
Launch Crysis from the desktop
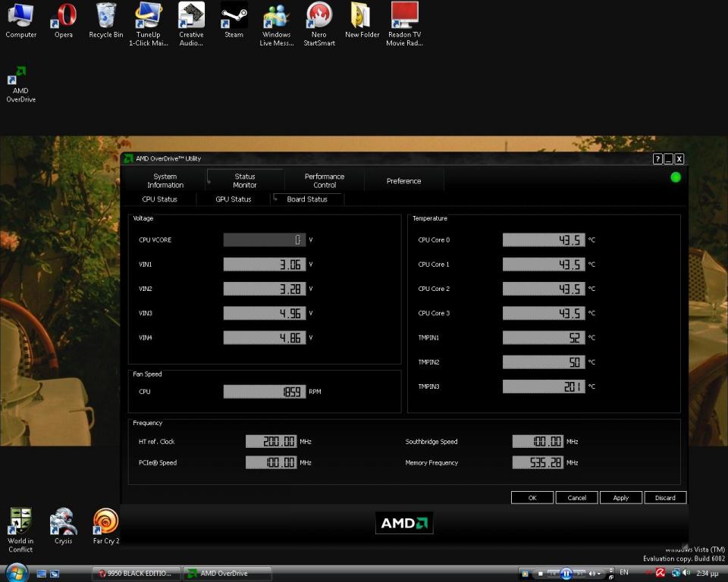(63, 526)
